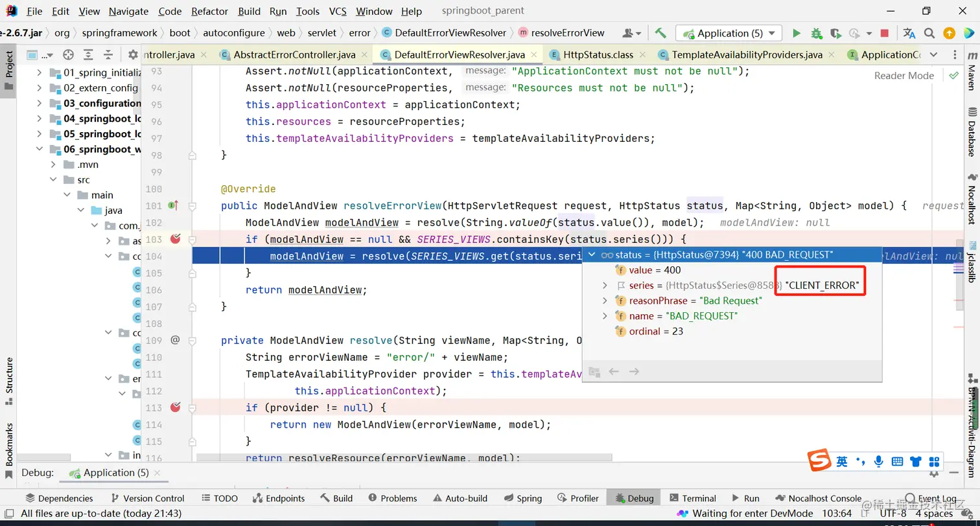Image resolution: width=980 pixels, height=526 pixels.
Task: Expand the 02_extern_config module
Action: click(40, 87)
